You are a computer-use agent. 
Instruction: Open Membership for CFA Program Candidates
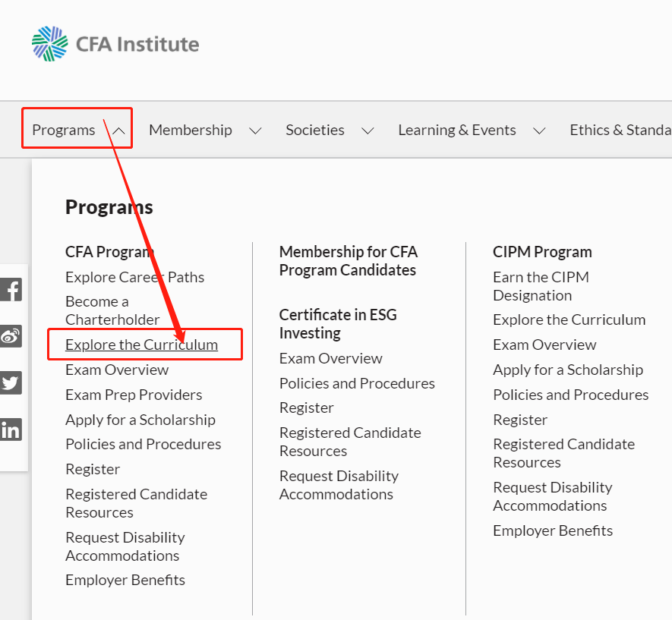coord(349,260)
